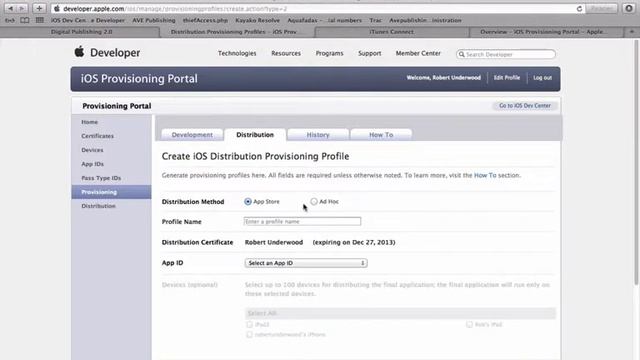Open a new tab with the plus icon
Screen dimensions: 640x360
(631, 31)
